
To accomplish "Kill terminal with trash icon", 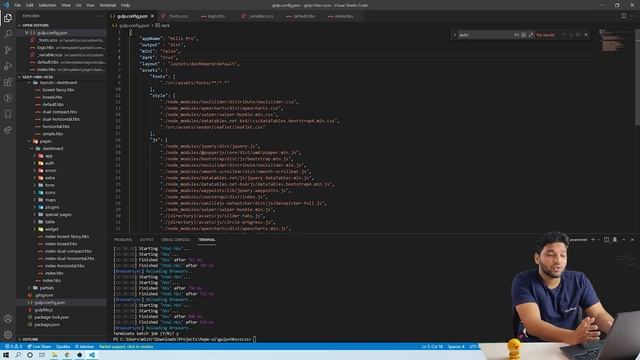I will (x=615, y=240).
